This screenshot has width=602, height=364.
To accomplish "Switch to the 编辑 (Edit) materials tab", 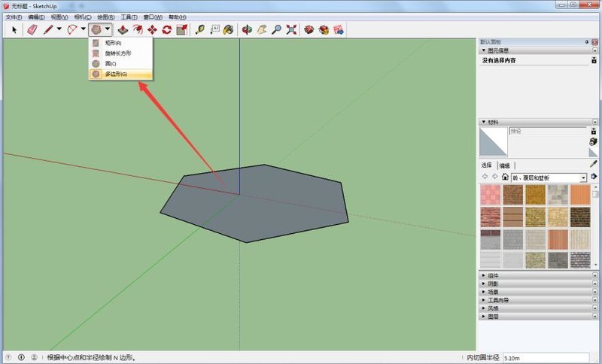I will tap(503, 165).
